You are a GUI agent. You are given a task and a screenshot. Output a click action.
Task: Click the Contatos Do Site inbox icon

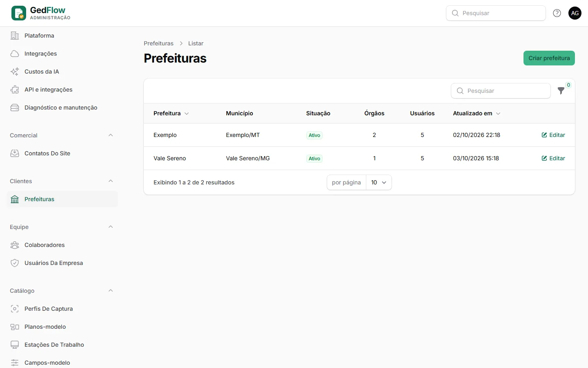click(15, 153)
